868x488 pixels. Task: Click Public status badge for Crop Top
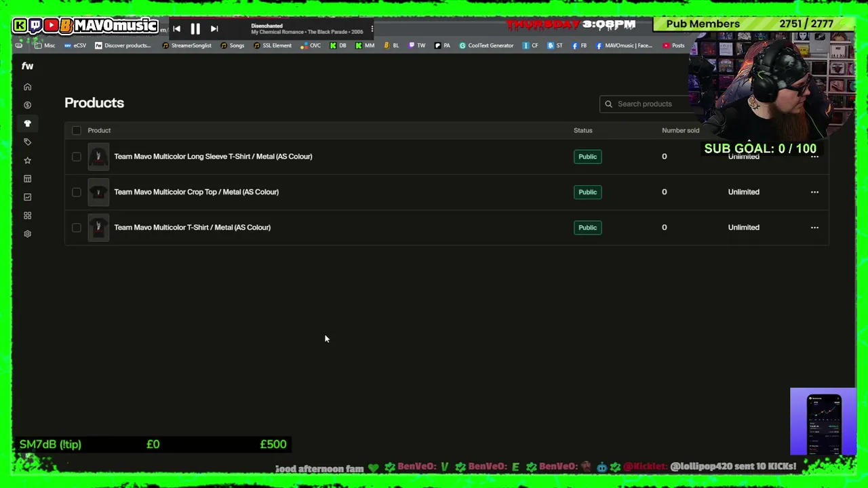pyautogui.click(x=587, y=192)
